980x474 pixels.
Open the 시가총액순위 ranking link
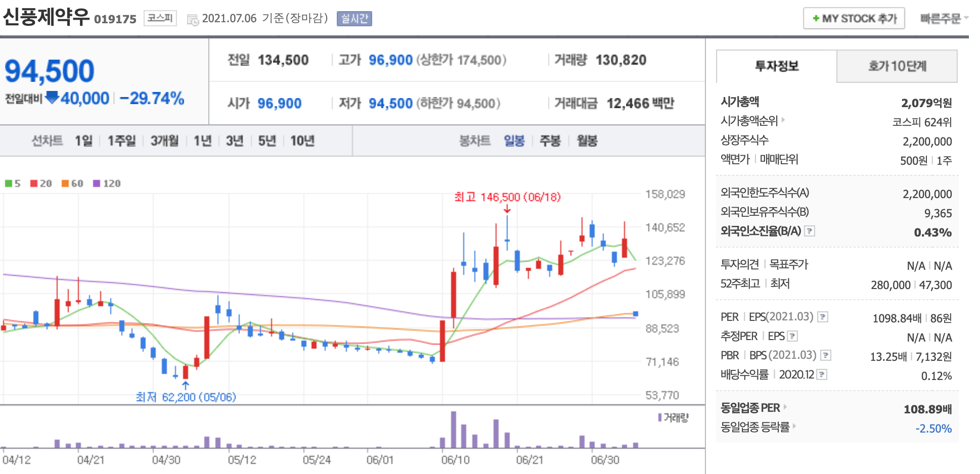point(752,121)
